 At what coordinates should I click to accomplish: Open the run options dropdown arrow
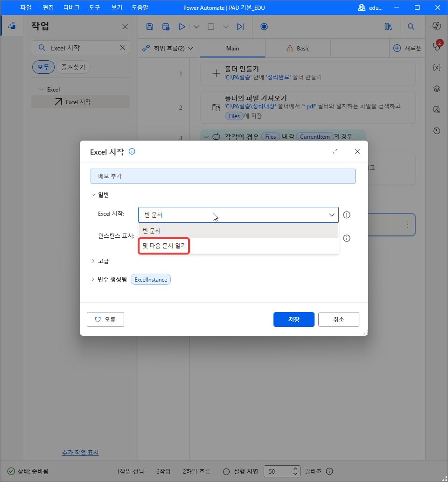coord(196,27)
